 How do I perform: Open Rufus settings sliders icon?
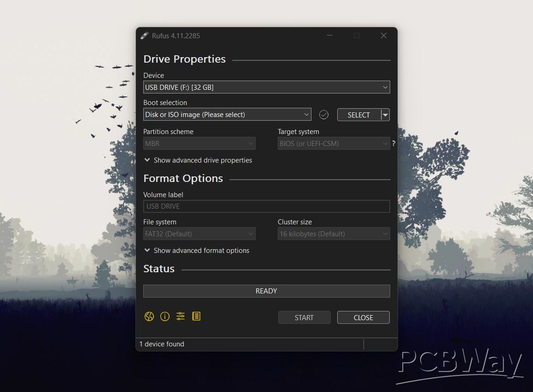pos(180,316)
